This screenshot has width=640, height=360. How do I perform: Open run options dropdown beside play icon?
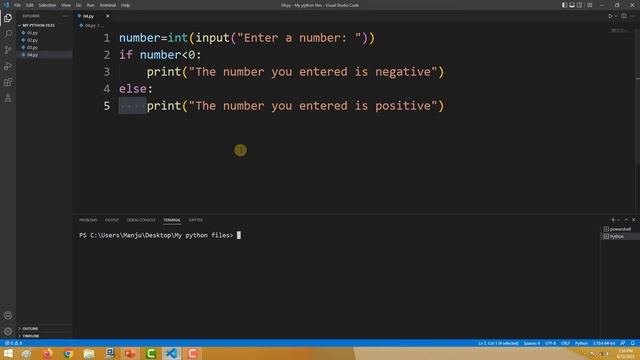point(616,16)
